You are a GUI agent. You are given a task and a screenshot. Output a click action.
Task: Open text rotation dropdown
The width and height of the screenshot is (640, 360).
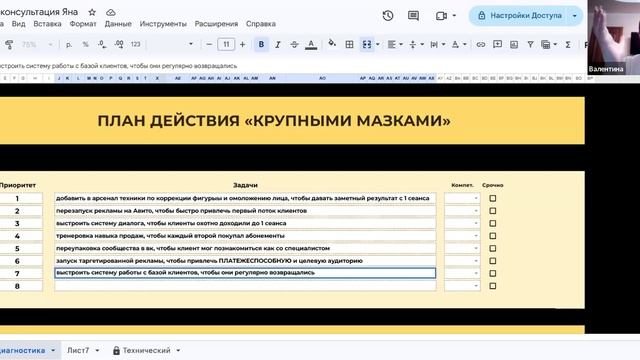(459, 44)
